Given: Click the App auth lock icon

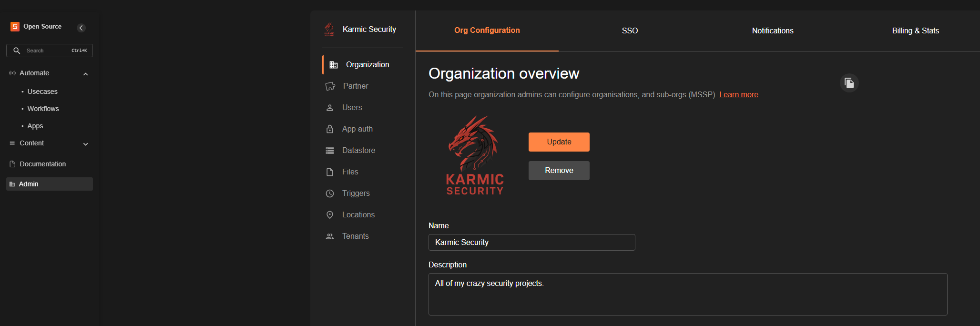Looking at the screenshot, I should coord(330,129).
